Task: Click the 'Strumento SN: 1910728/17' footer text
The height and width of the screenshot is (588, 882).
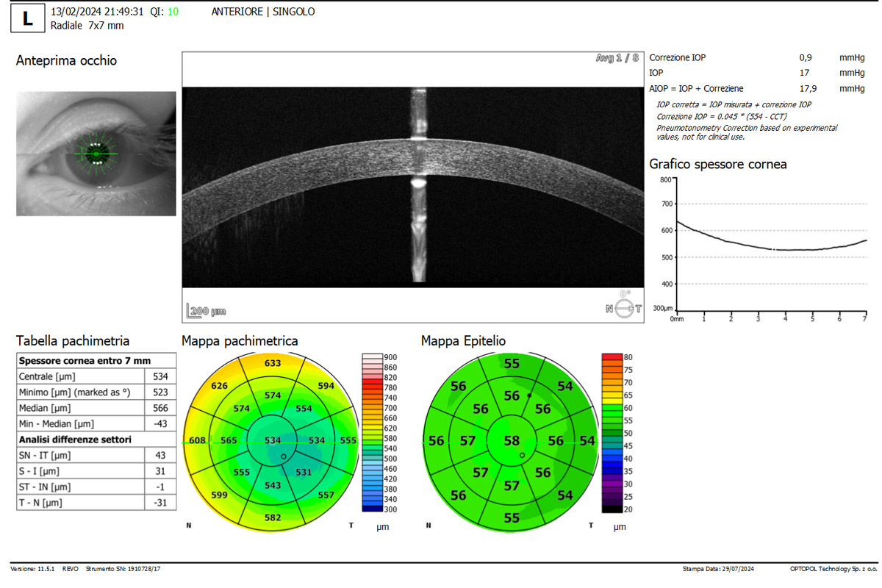Action: 123,569
